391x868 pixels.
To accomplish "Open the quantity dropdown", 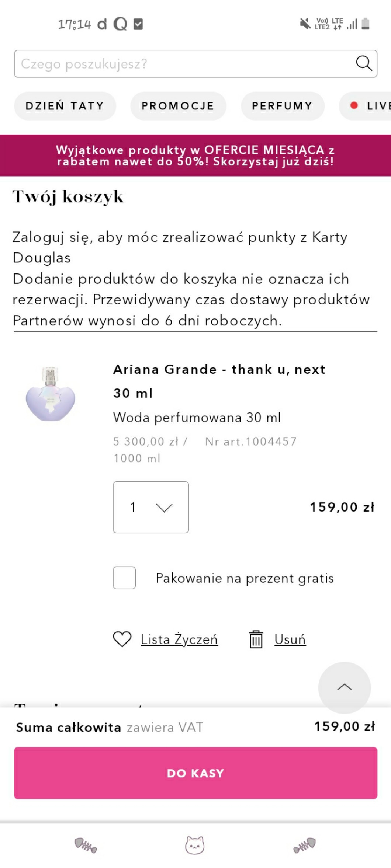I will pyautogui.click(x=151, y=507).
